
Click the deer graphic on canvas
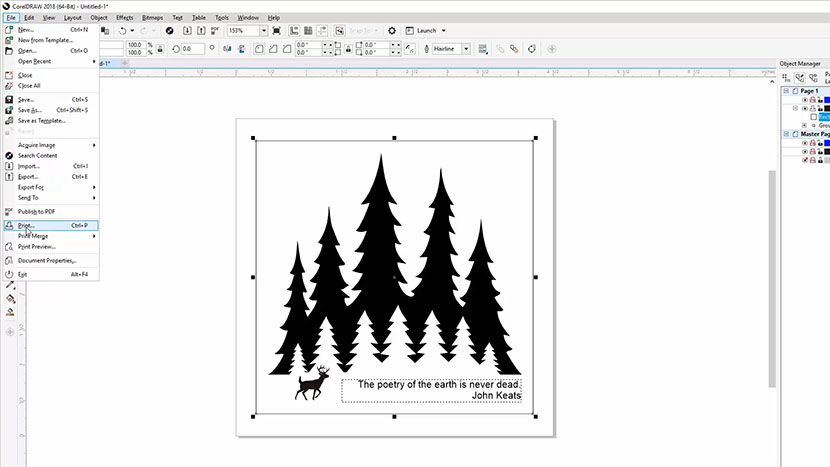point(313,383)
